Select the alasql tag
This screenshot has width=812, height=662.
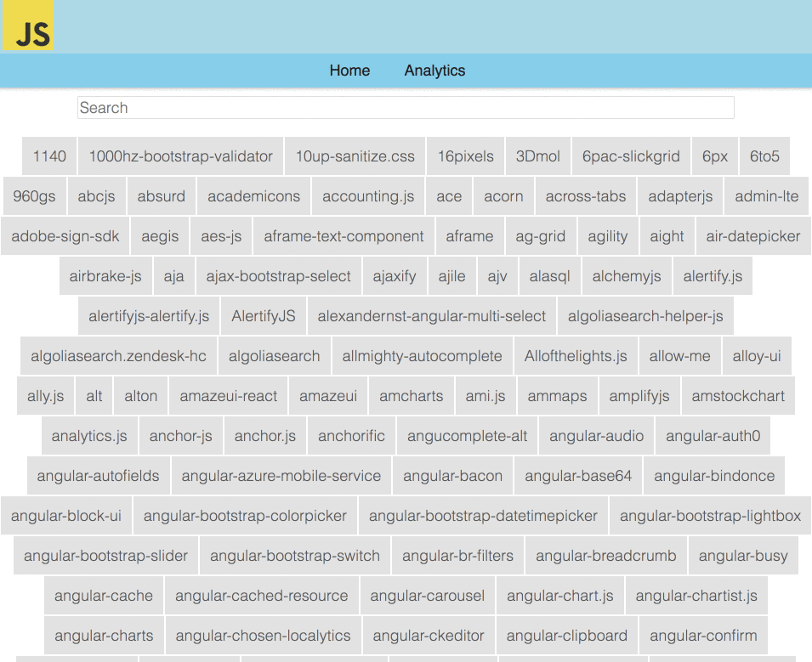549,276
